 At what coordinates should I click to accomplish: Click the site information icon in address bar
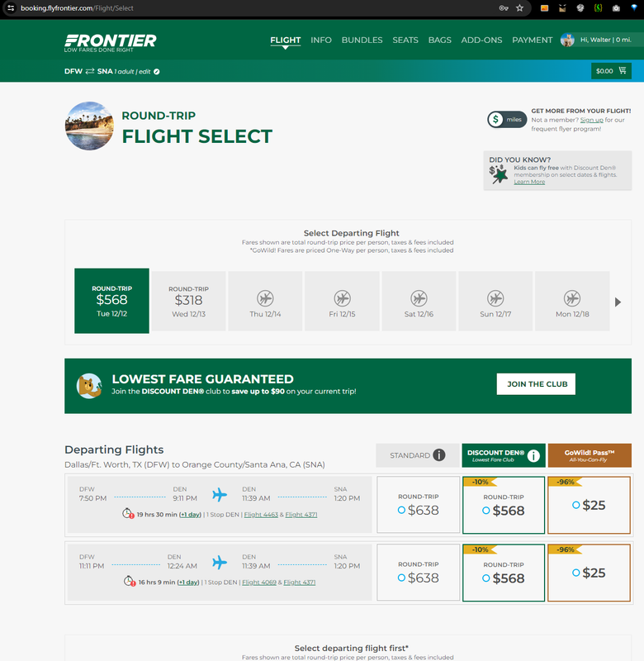coord(11,8)
